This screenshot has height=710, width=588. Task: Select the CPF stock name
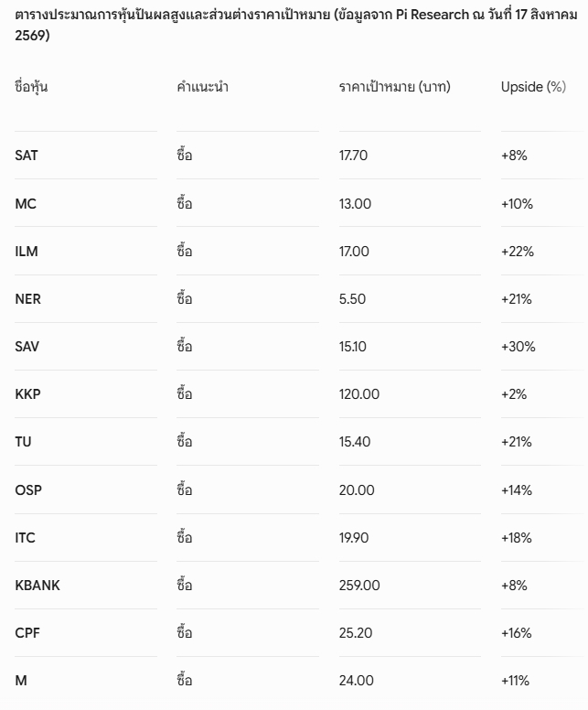(27, 632)
